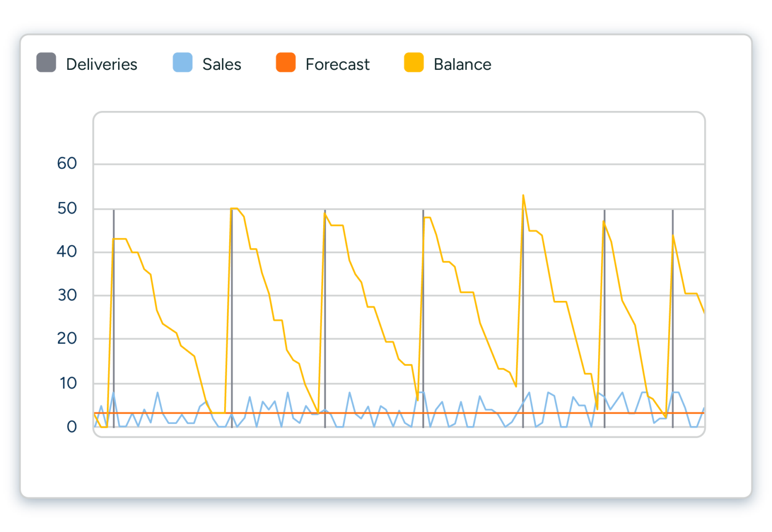Viewport: 772px width, 532px height.
Task: Click the second Balance peak near 50
Action: click(x=234, y=208)
